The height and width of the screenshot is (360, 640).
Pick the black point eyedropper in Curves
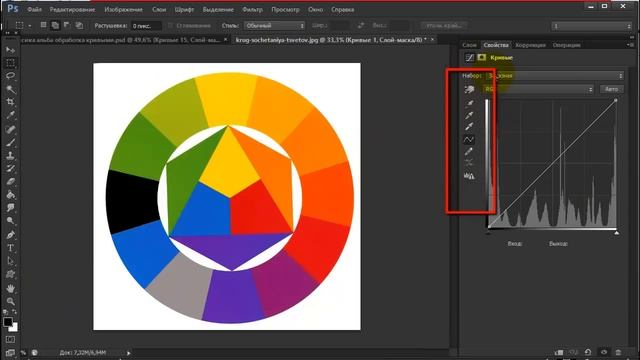(x=469, y=103)
